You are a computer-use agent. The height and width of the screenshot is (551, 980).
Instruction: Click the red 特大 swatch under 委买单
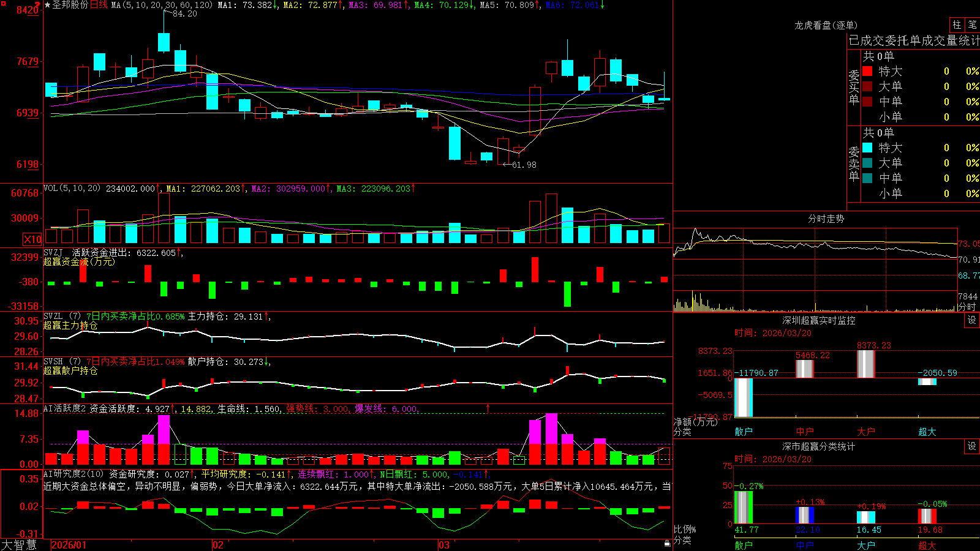(x=867, y=71)
